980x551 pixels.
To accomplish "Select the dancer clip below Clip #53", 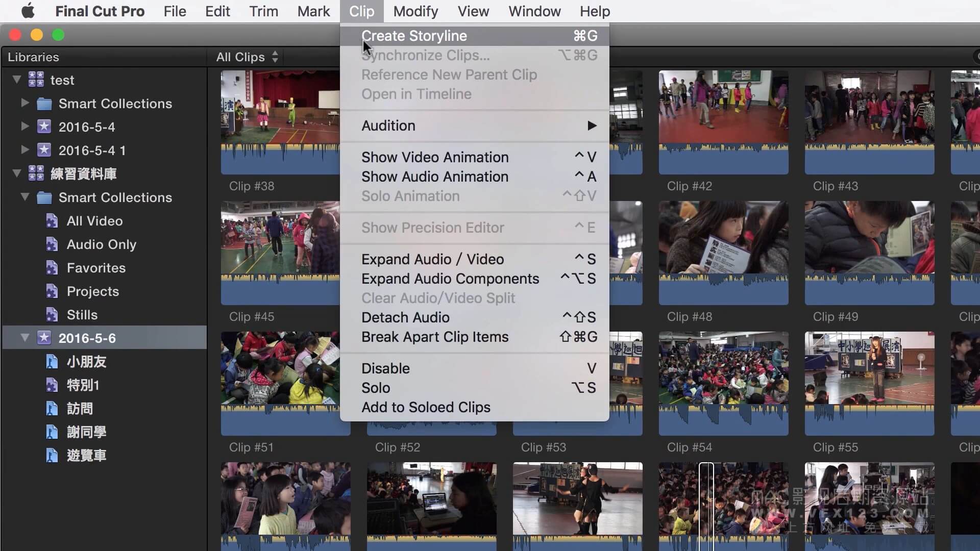I will (577, 506).
